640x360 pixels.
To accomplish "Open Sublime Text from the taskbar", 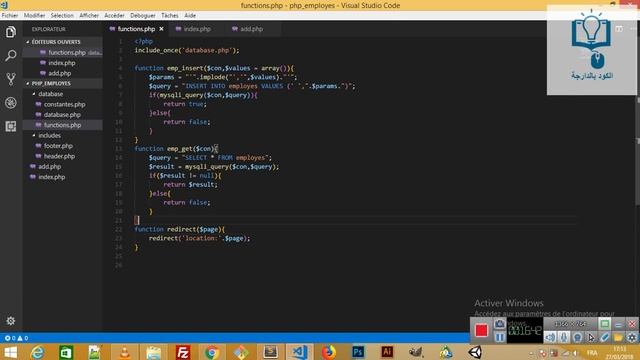I will pyautogui.click(x=270, y=352).
